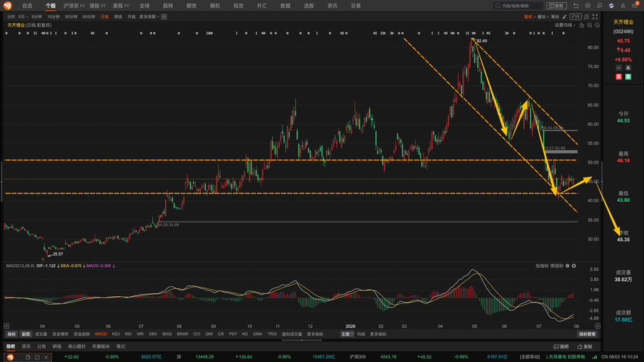Click the 股吧 forum link with icon
This screenshot has width=644, height=362.
tap(561, 346)
